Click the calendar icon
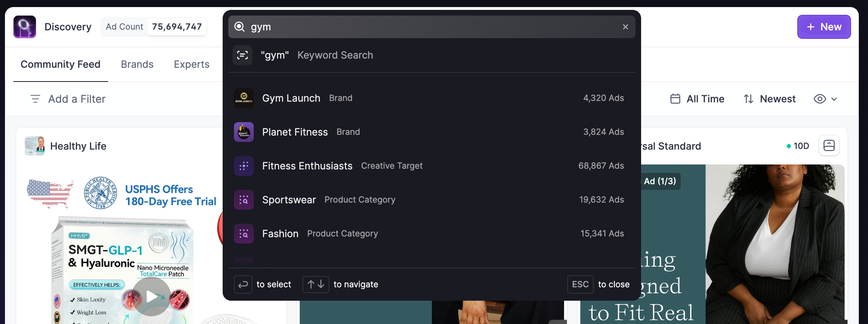868x324 pixels. click(675, 99)
